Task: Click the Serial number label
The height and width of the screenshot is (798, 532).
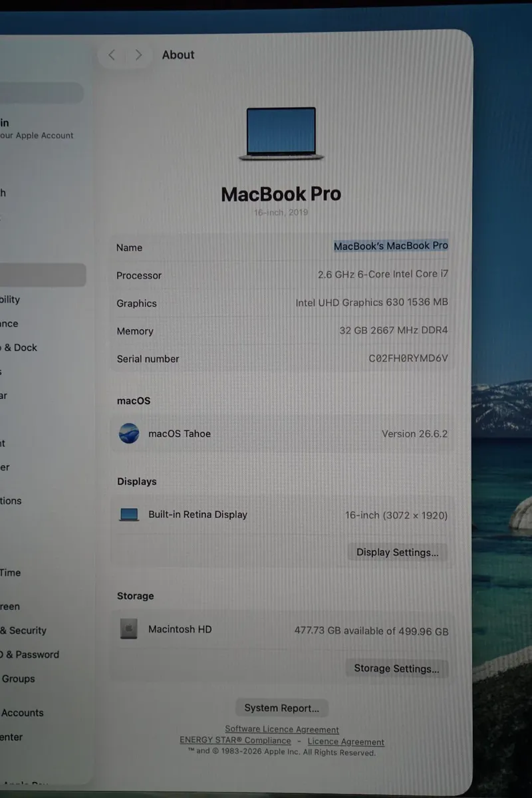Action: 148,359
